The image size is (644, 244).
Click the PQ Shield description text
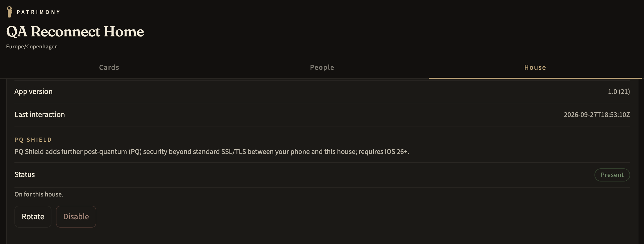click(x=212, y=152)
